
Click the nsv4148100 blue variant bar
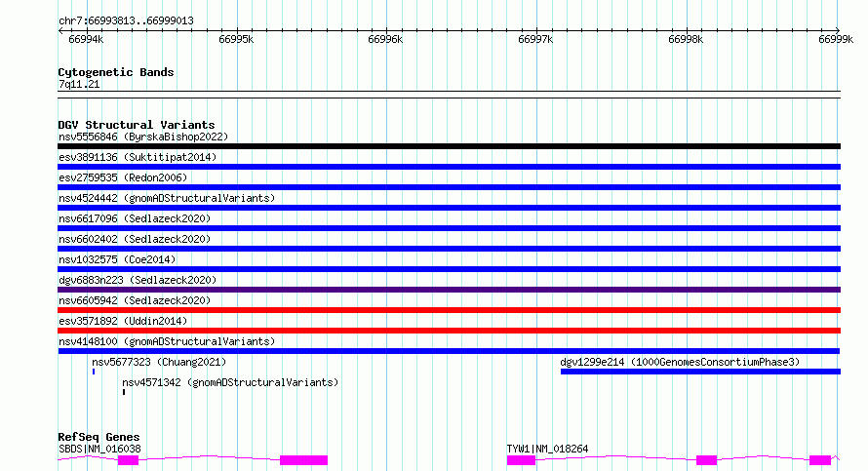449,351
